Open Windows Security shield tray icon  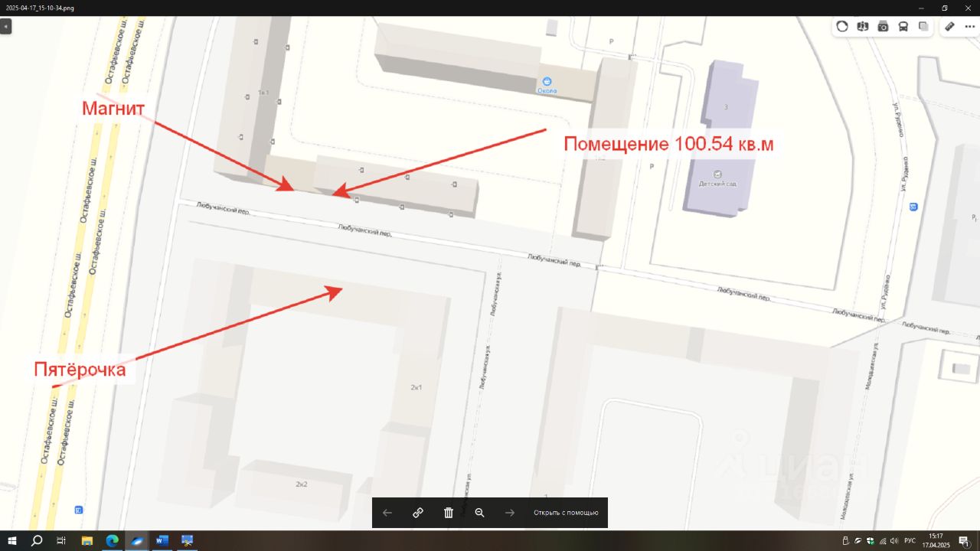(x=870, y=541)
